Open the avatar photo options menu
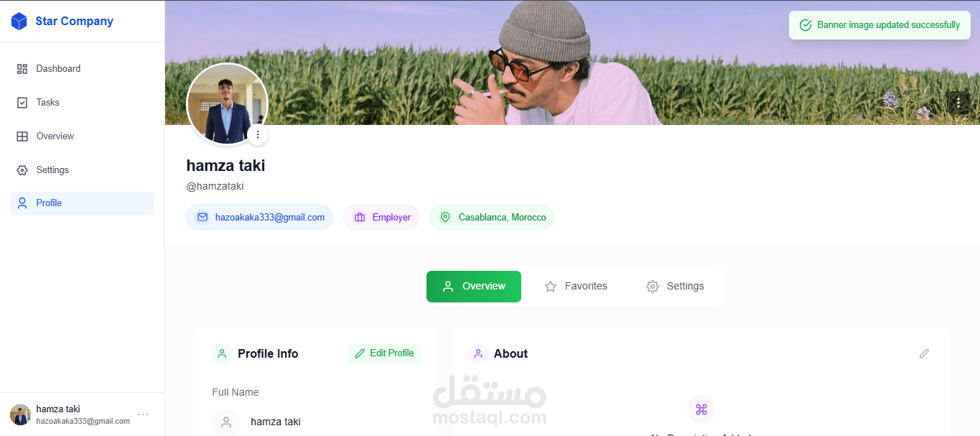 click(258, 134)
